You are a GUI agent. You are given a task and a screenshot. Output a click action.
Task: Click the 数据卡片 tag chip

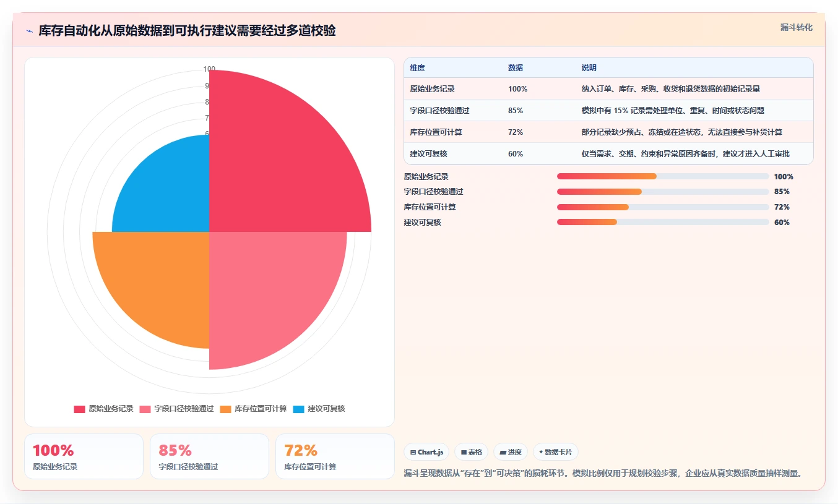click(x=556, y=452)
